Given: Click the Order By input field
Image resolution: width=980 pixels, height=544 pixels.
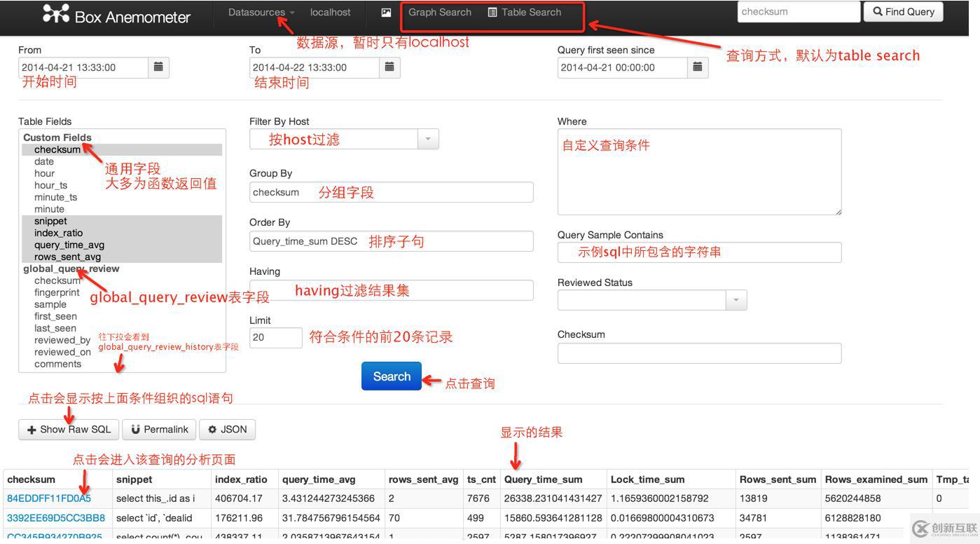Looking at the screenshot, I should (x=392, y=241).
